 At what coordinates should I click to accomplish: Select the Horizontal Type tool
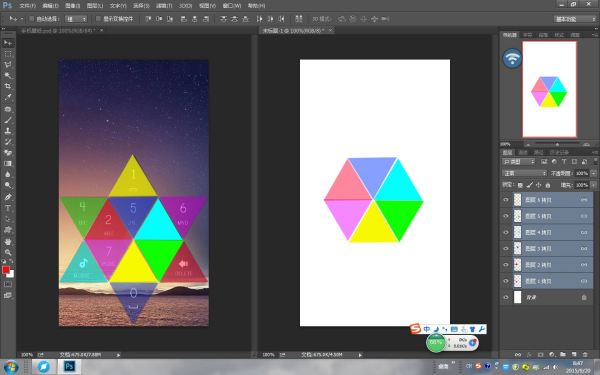coord(8,208)
